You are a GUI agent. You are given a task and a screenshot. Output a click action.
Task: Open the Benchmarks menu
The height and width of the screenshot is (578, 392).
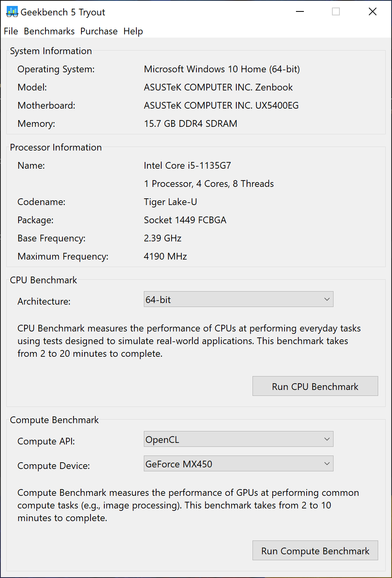click(49, 31)
